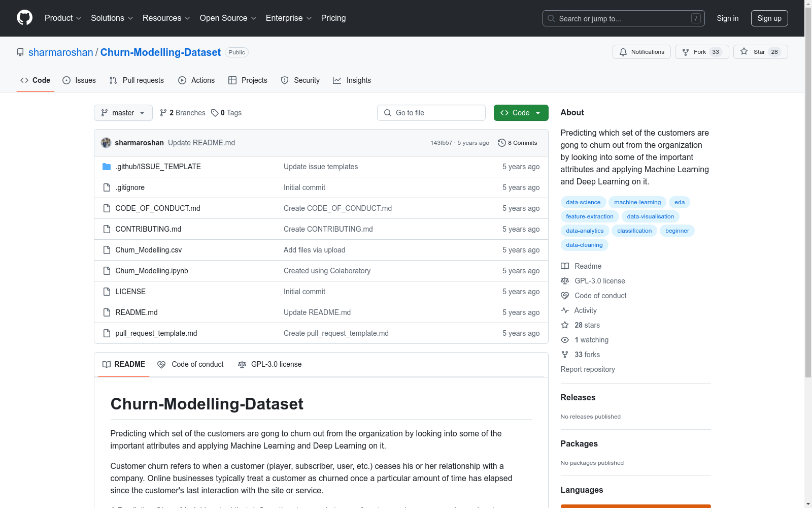Viewport: 812px width, 508px height.
Task: Expand the green Code dropdown arrow
Action: 537,112
